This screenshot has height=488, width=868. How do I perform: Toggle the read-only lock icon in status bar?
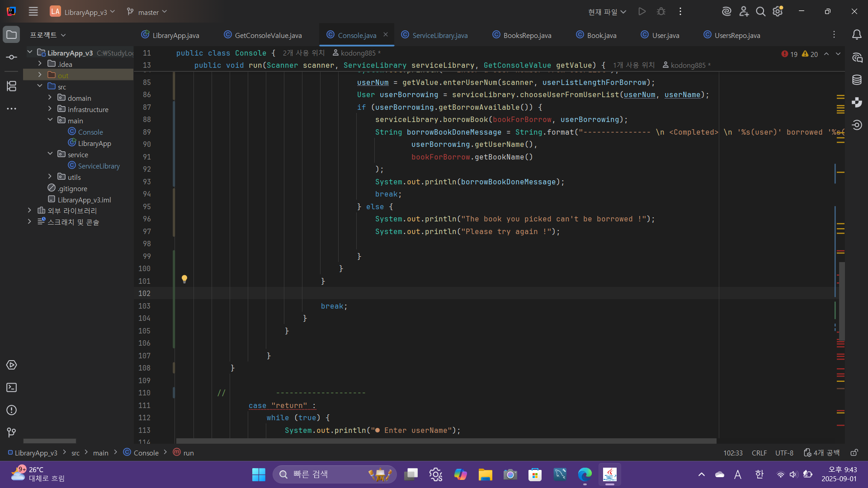tap(854, 453)
